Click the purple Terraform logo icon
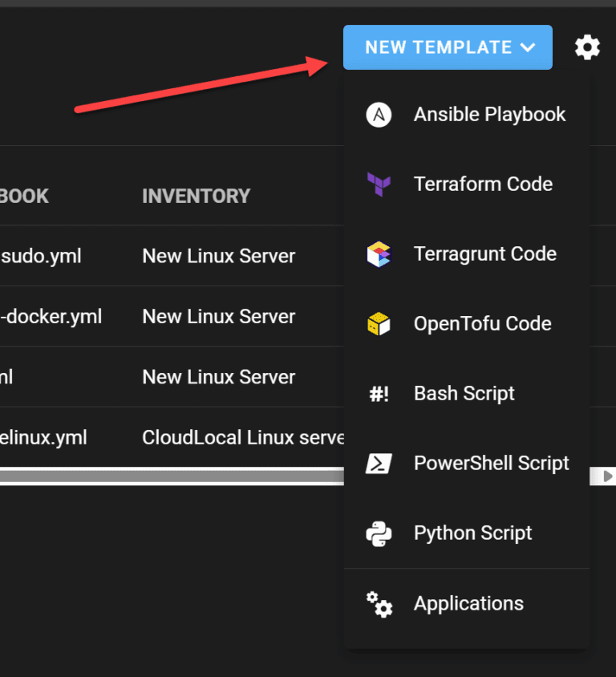 [379, 184]
